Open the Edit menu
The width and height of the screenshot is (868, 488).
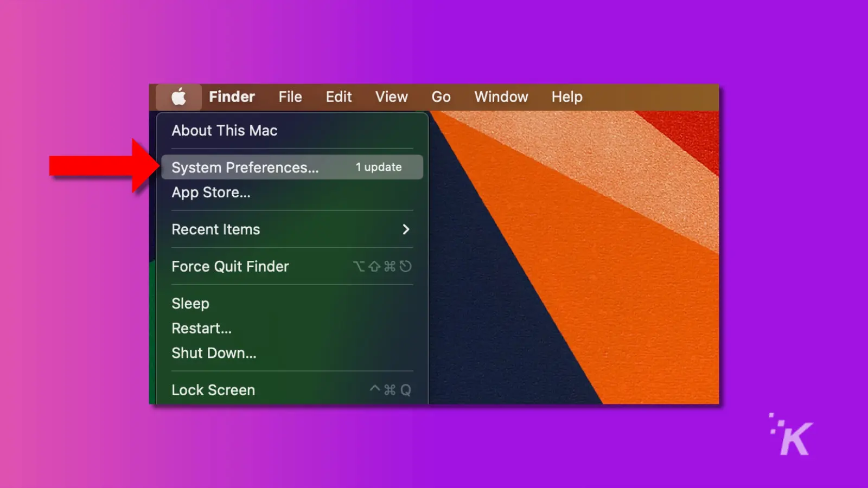click(x=339, y=97)
